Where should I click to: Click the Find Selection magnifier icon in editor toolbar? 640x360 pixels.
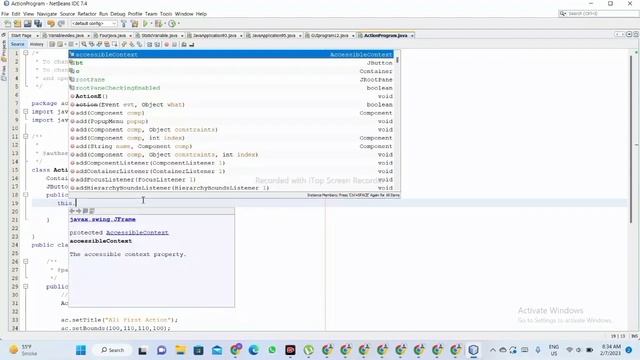(x=84, y=44)
